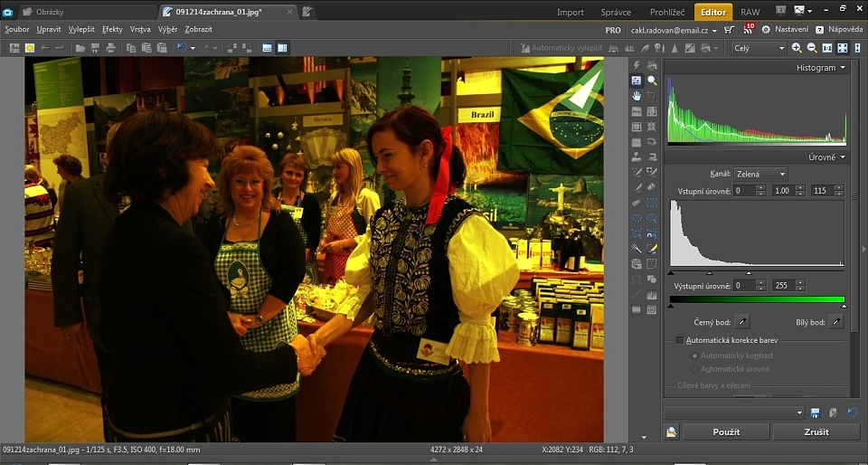
Task: Select the hand pan tool
Action: [637, 96]
